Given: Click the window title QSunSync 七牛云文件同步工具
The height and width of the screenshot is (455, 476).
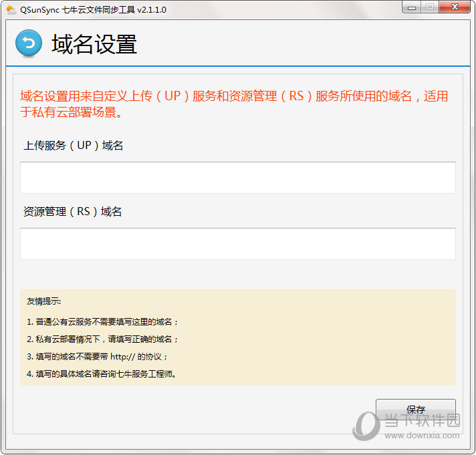Looking at the screenshot, I should (93, 10).
